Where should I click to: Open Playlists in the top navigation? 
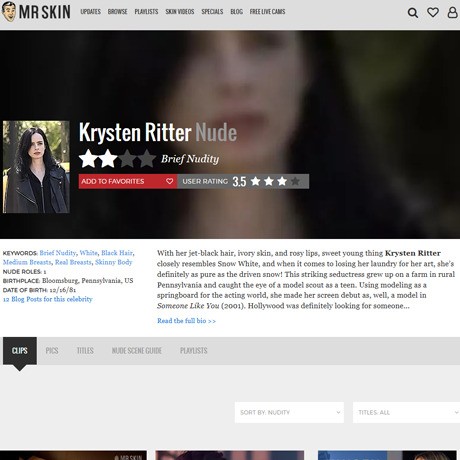[x=146, y=12]
